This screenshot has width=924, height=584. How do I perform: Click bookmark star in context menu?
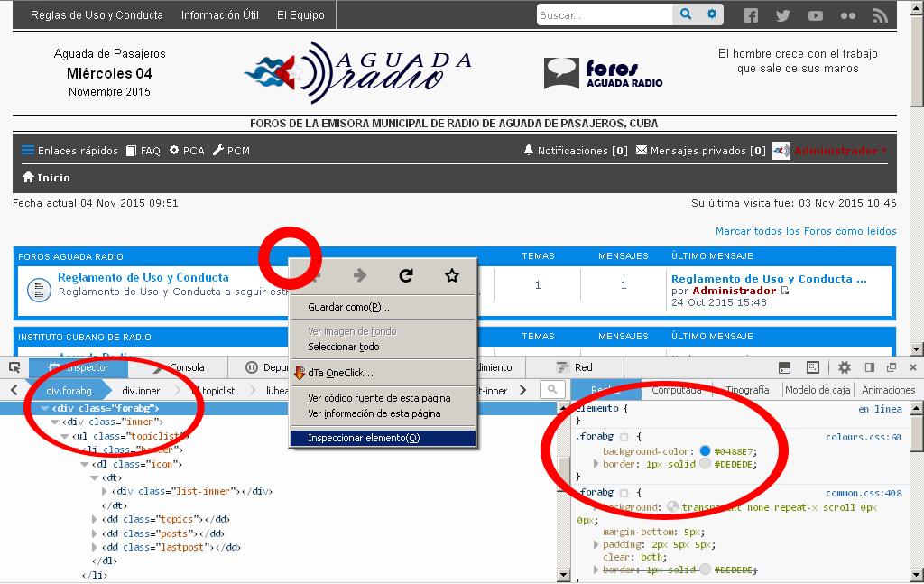(x=452, y=275)
